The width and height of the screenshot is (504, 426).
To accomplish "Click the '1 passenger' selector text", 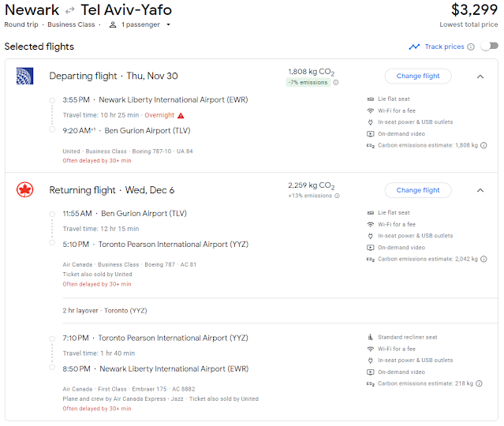I will pyautogui.click(x=140, y=24).
